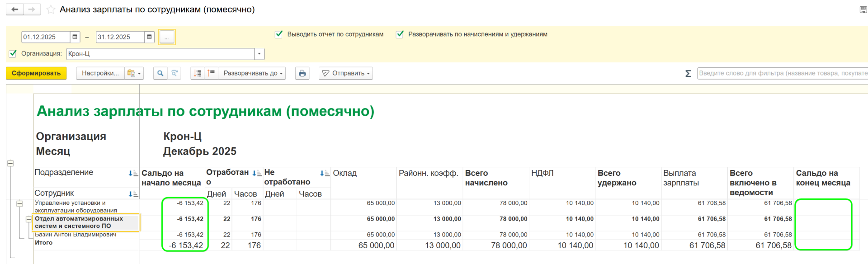Click total starting balance -6 153,42 in Итого row
Screen dimensions: 868x264
[186, 245]
